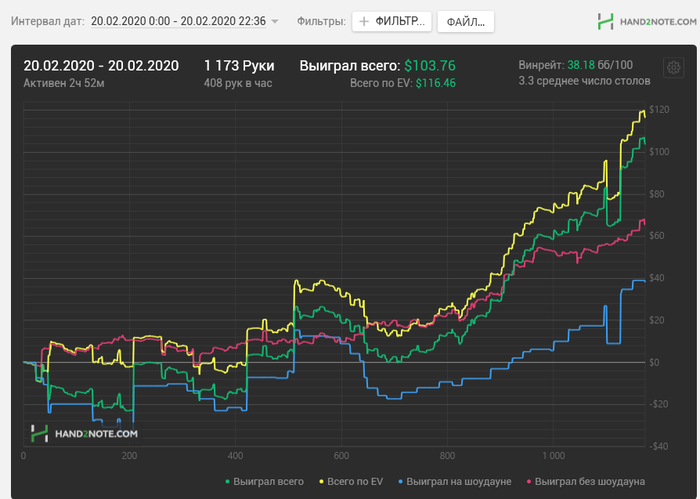Screen dimensions: 700x499
Task: Click the 600 hands x-axis label
Action: [x=341, y=456]
